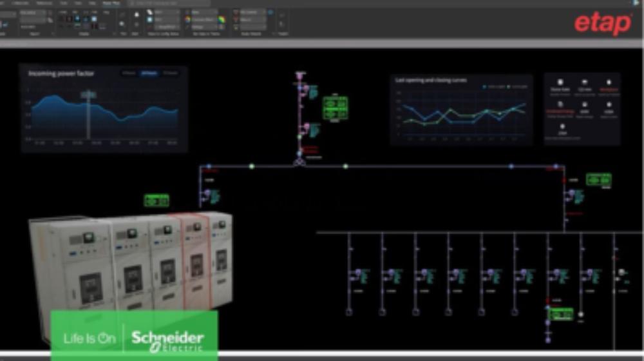Select the green breaker box right of the main bus
Viewport: 644px width, 361px height.
[x=598, y=180]
